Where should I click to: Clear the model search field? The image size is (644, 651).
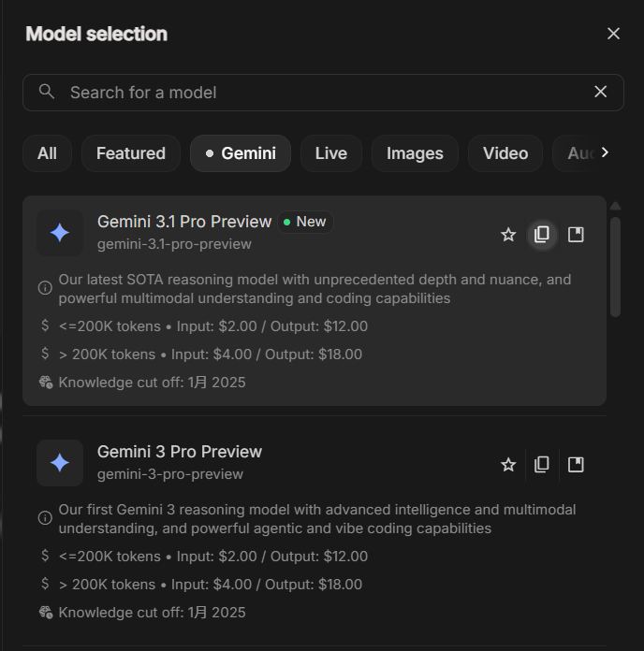[x=601, y=92]
